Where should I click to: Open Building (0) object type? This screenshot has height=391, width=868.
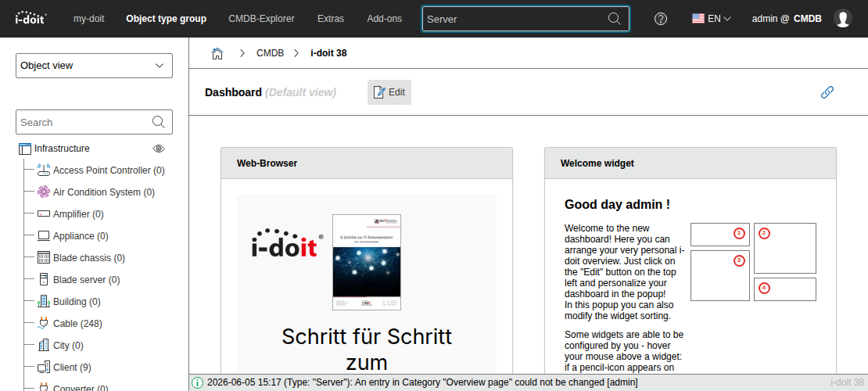(x=77, y=301)
